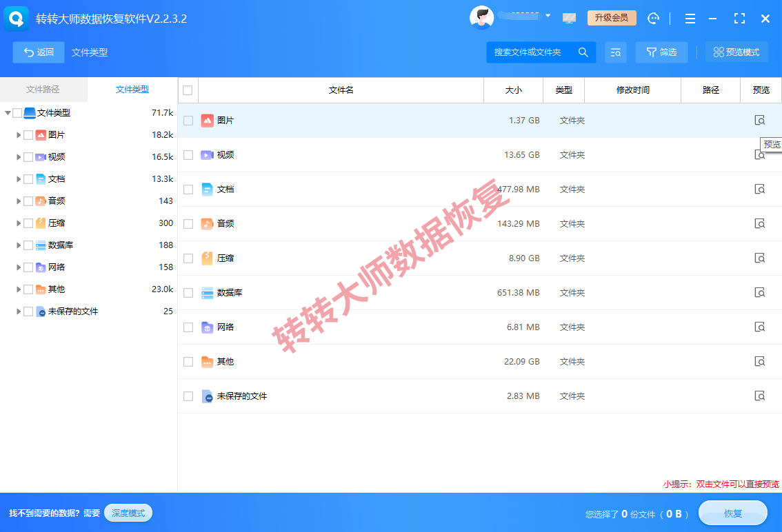Open the 筛选 filter button
The height and width of the screenshot is (532, 782).
[x=661, y=52]
